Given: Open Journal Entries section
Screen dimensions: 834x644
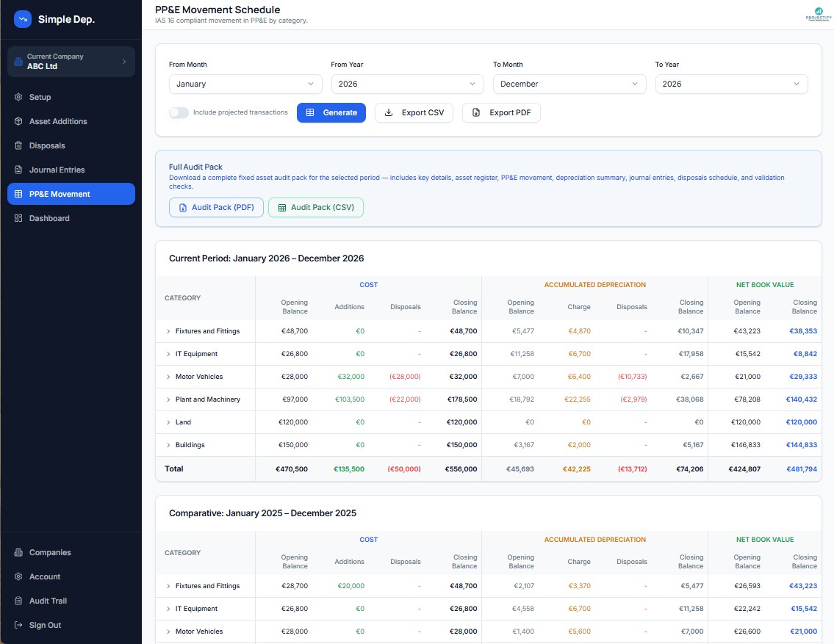Looking at the screenshot, I should [x=71, y=170].
